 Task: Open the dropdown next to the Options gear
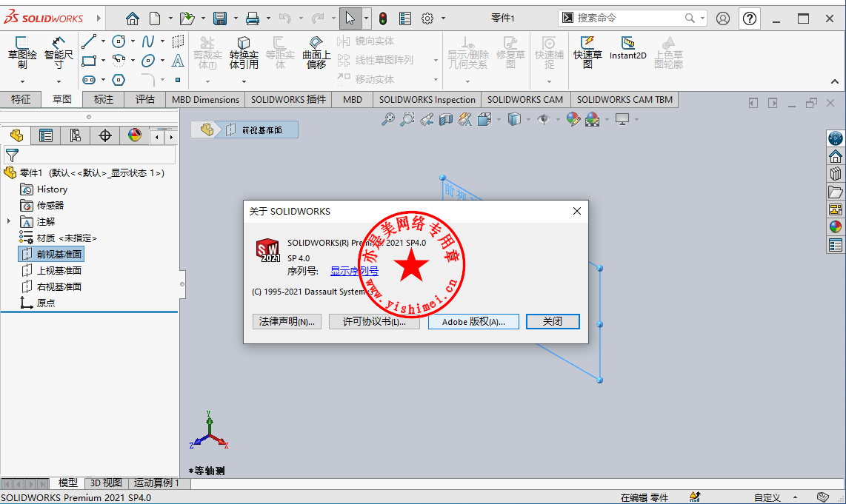point(444,19)
